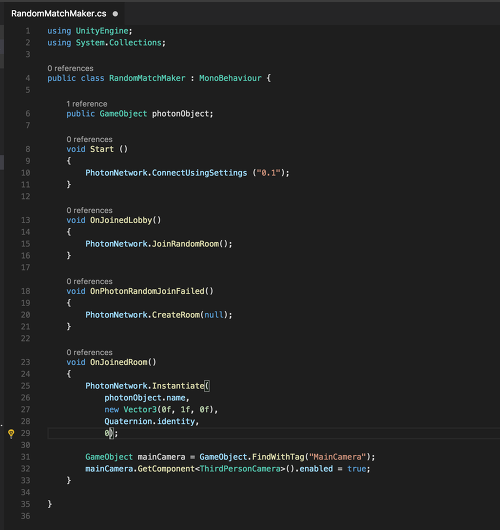Open '0 references' above void Start
The height and width of the screenshot is (530, 500).
tap(89, 139)
